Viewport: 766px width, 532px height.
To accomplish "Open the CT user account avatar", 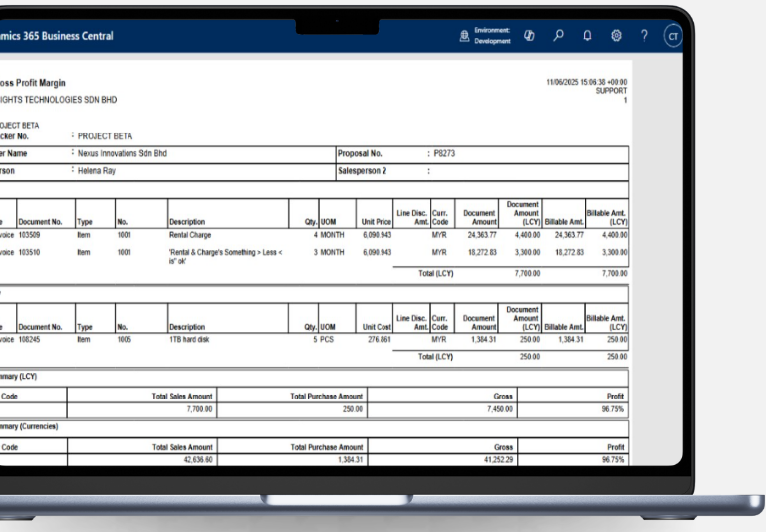I will click(x=673, y=36).
